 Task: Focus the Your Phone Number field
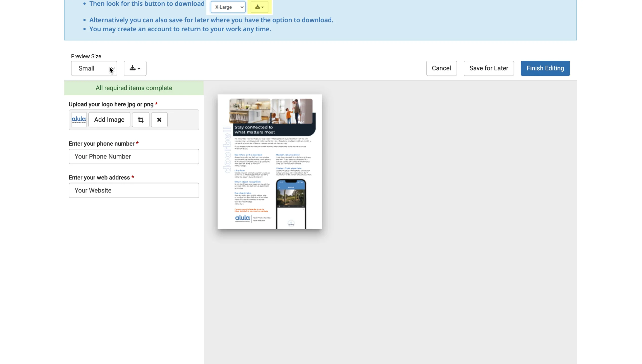[134, 156]
